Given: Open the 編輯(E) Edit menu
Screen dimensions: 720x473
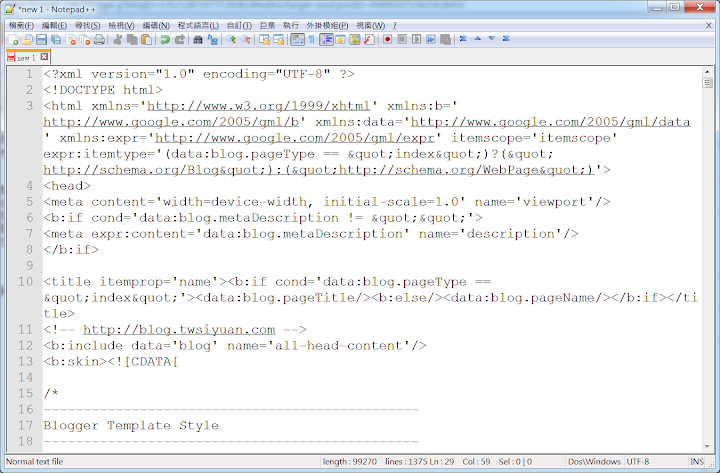Looking at the screenshot, I should [x=54, y=25].
